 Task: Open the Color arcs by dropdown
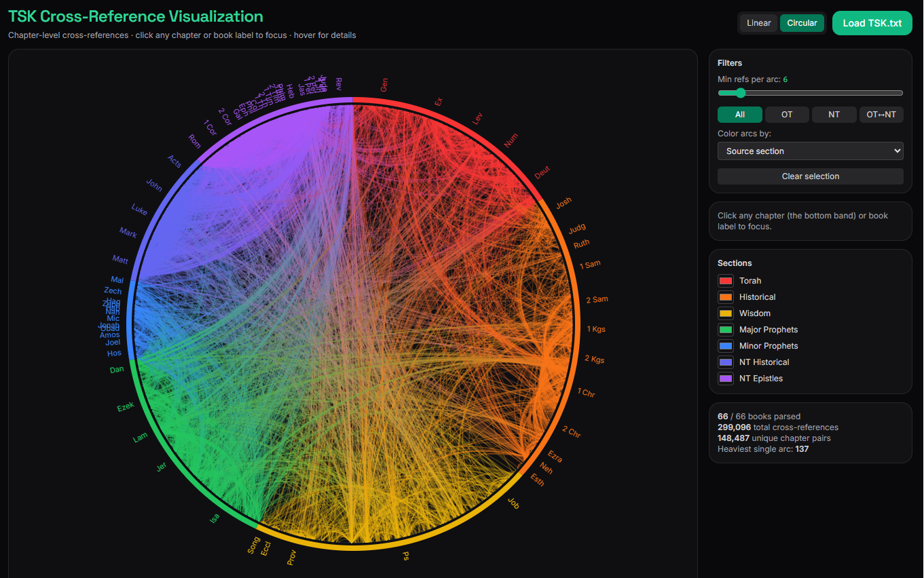(x=810, y=151)
